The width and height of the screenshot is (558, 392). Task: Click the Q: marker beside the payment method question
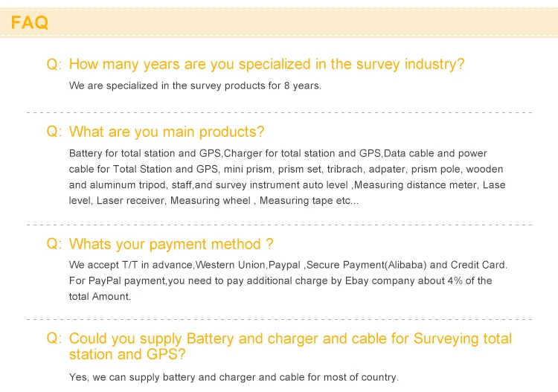point(54,244)
